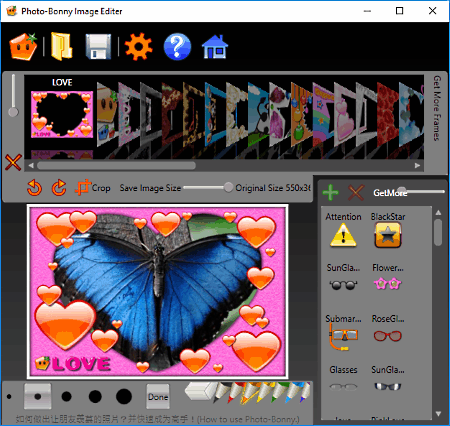Click the sticker size slider knob
Screen dimensions: 450x426
[x=402, y=190]
